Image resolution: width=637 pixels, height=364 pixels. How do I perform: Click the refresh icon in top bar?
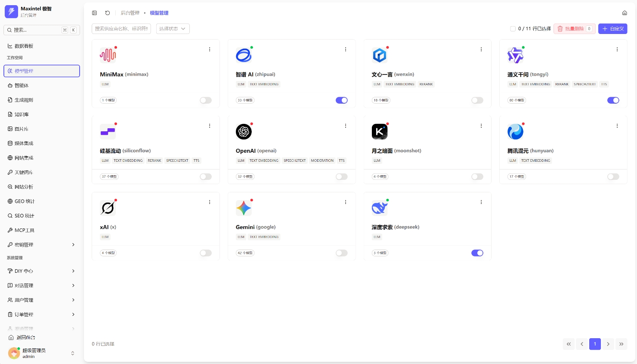108,13
